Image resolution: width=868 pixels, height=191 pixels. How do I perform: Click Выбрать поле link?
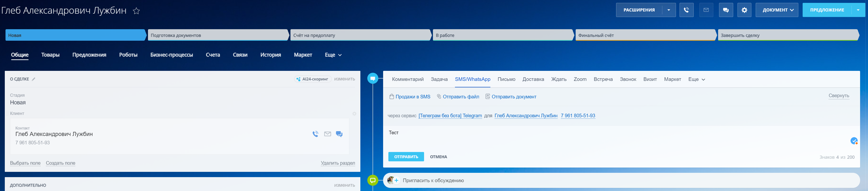point(25,163)
